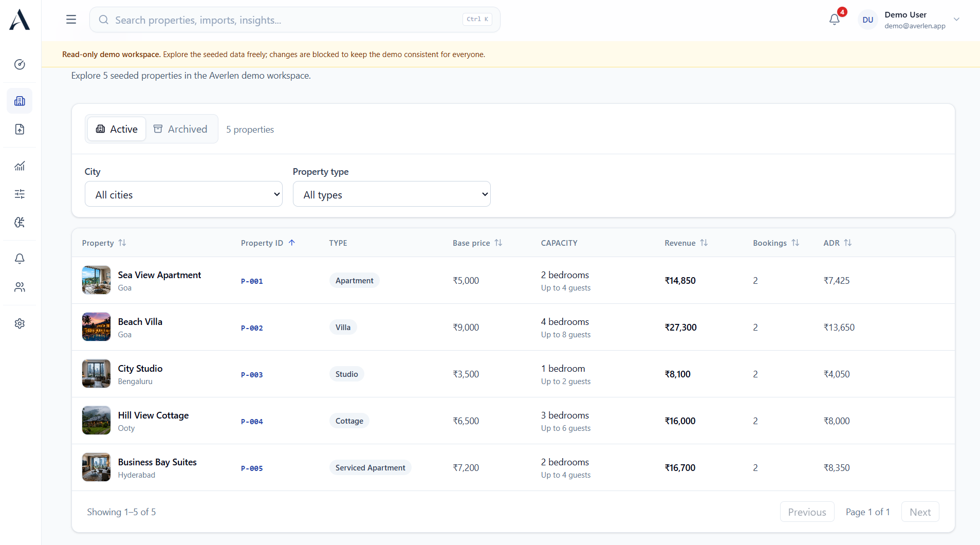The height and width of the screenshot is (545, 980).
Task: Select the Sea View Apartment name
Action: (x=159, y=275)
